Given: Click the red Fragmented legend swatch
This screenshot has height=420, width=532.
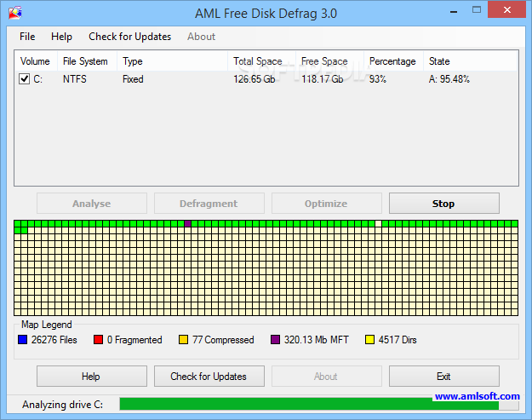Looking at the screenshot, I should pyautogui.click(x=98, y=340).
